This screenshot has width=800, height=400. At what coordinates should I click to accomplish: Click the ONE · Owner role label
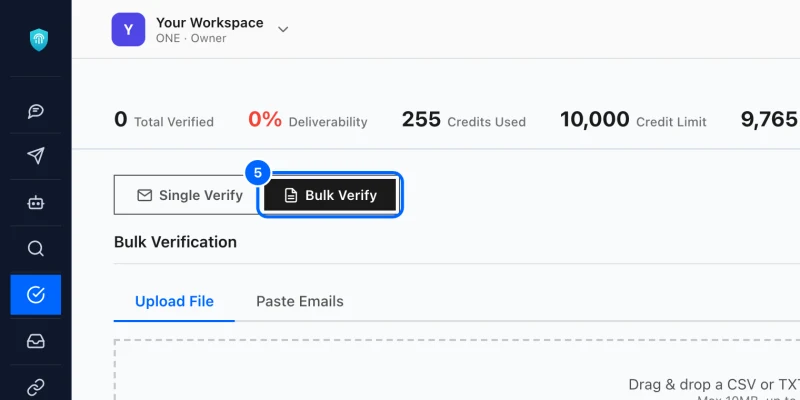(x=191, y=38)
